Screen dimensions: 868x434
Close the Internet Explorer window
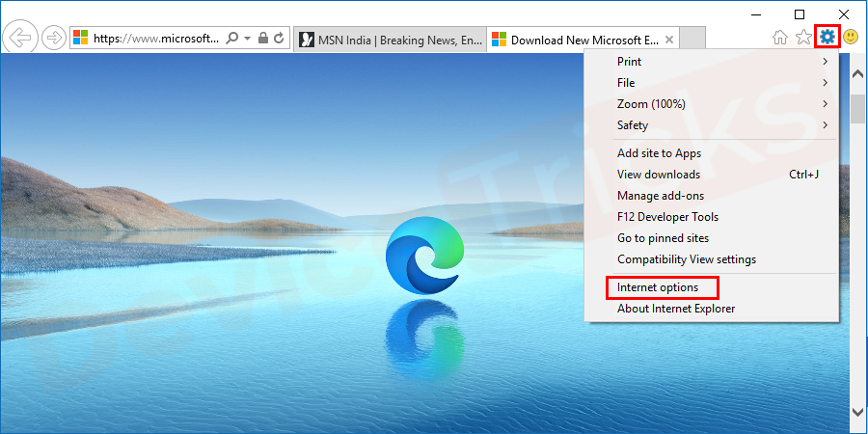[844, 14]
